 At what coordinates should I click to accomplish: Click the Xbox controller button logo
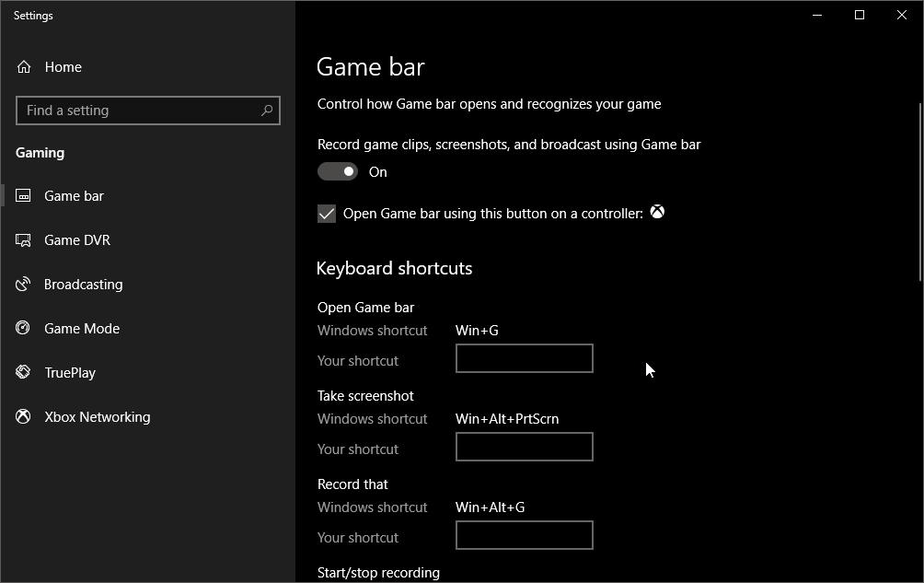click(x=657, y=212)
